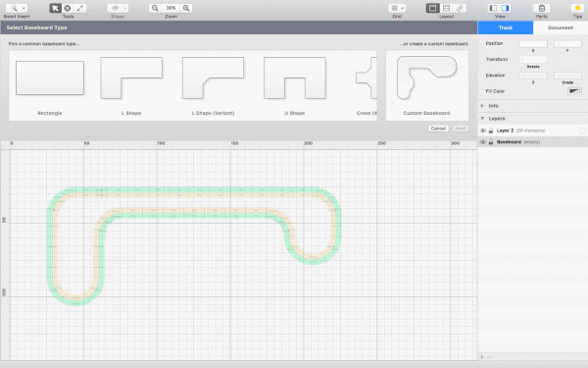588x368 pixels.
Task: Select the arrow pointer tool
Action: (x=55, y=8)
